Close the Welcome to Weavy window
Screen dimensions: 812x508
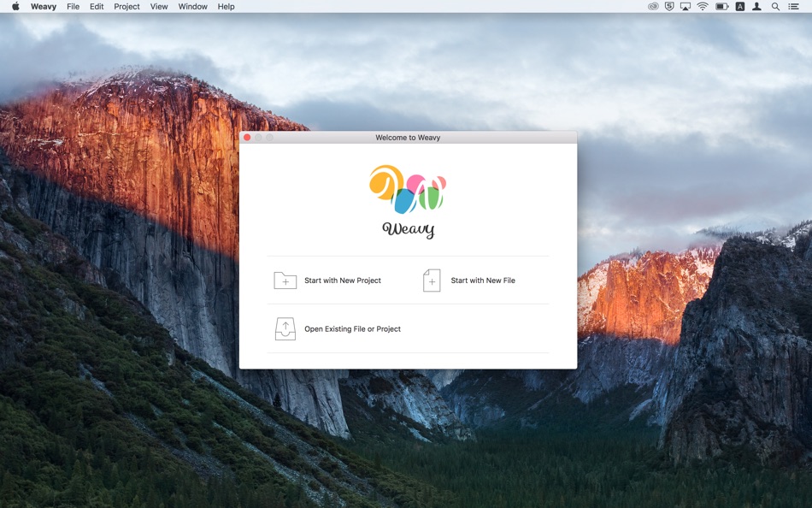point(248,138)
